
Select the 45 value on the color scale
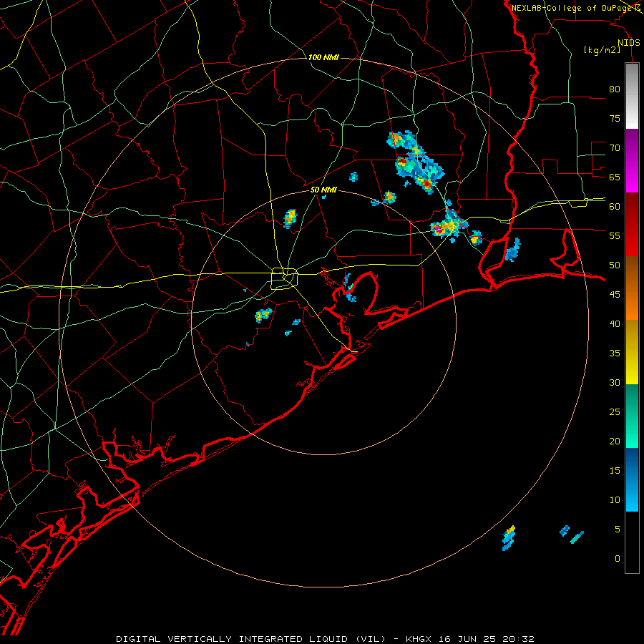(x=615, y=295)
